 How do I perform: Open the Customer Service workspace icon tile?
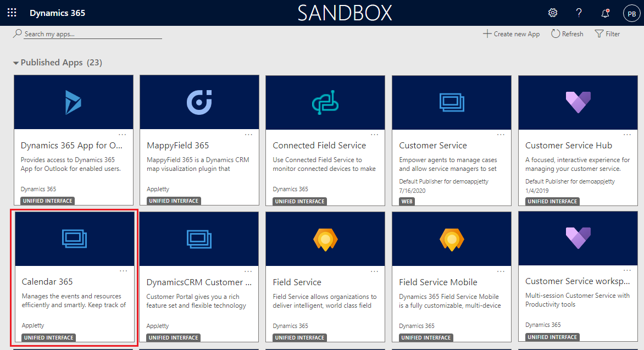[578, 238]
